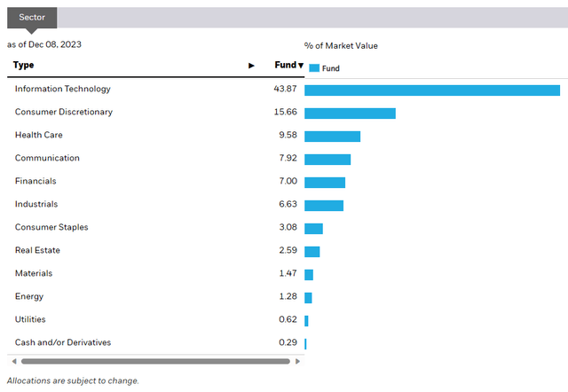The width and height of the screenshot is (568, 392).
Task: Click the right arrow next to Type header
Action: coord(251,66)
